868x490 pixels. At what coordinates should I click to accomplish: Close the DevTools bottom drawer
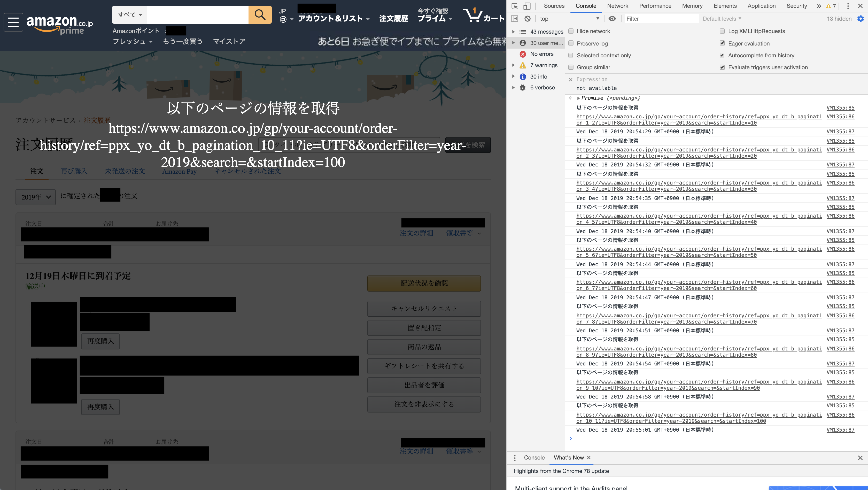tap(860, 458)
